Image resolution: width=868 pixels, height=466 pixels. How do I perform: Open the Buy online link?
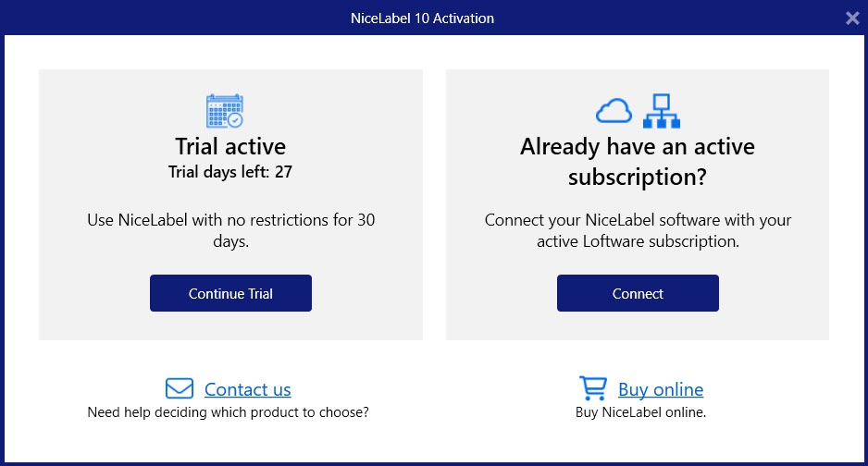(x=661, y=389)
